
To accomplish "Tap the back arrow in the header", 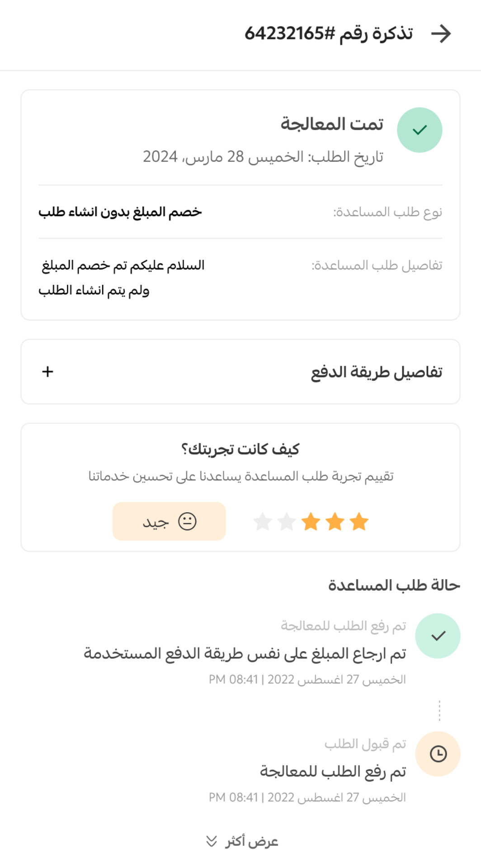I will point(441,34).
